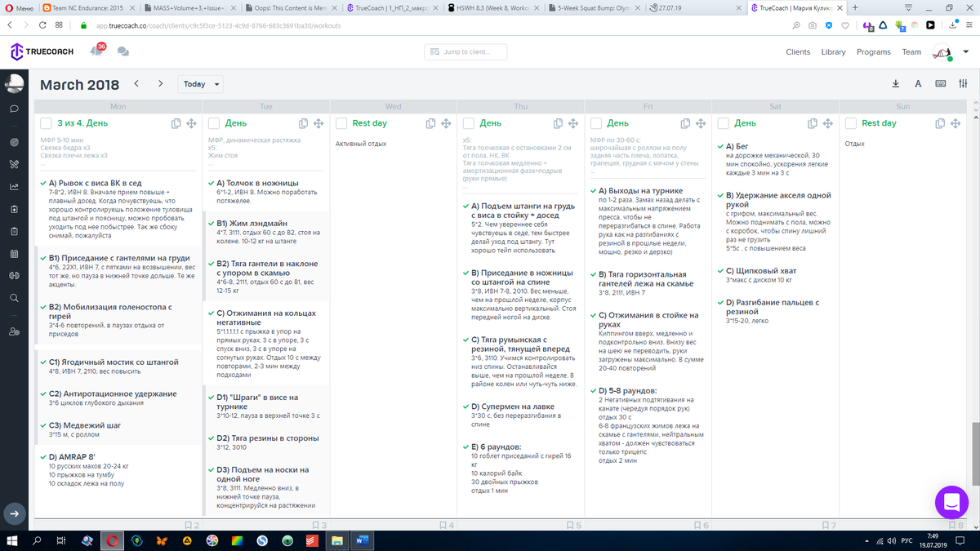Open sidebar clipboard with plus icon
Image resolution: width=980 pixels, height=551 pixels.
(x=15, y=209)
